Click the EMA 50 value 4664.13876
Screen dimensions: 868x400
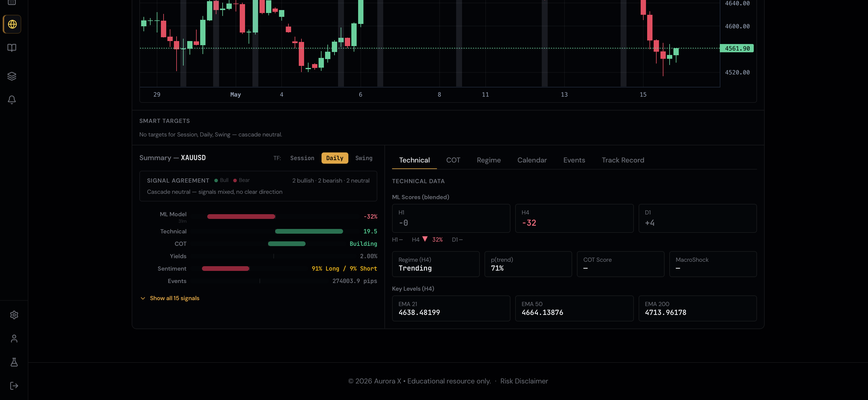(x=542, y=312)
